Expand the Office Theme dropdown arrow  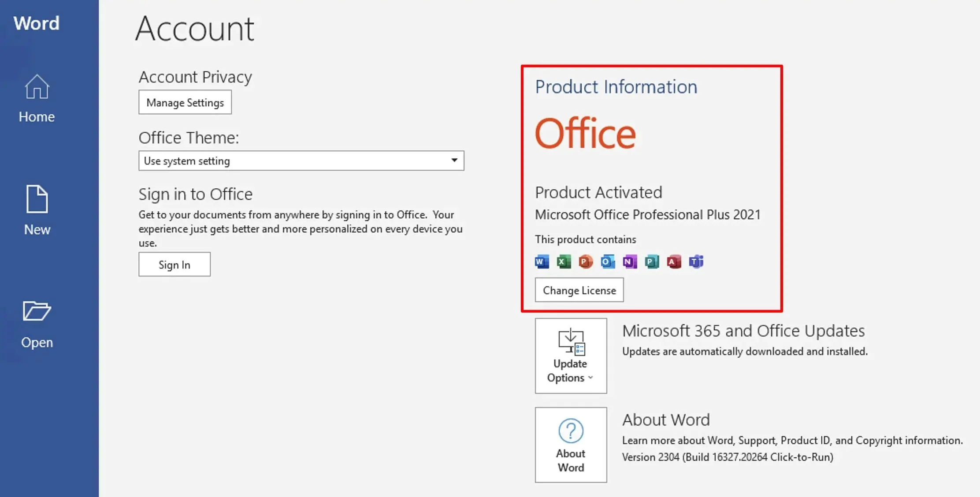454,161
